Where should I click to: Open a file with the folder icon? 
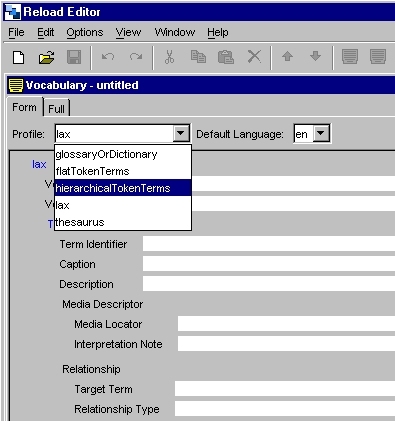[x=46, y=57]
